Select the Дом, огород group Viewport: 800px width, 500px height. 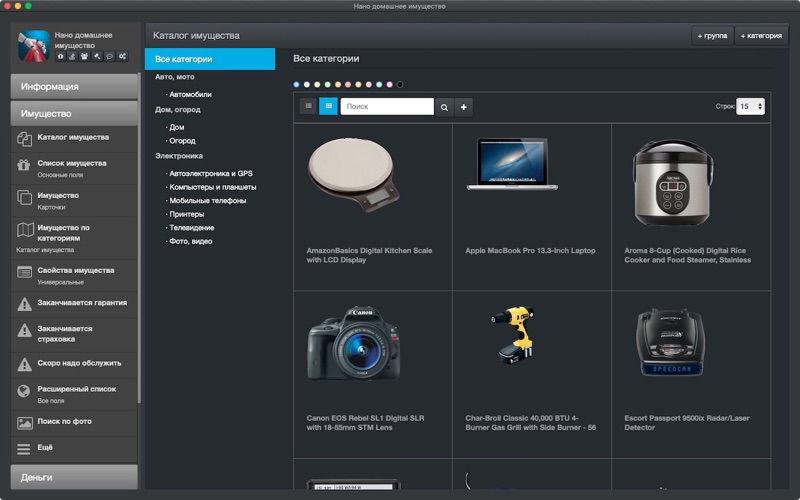coord(178,110)
